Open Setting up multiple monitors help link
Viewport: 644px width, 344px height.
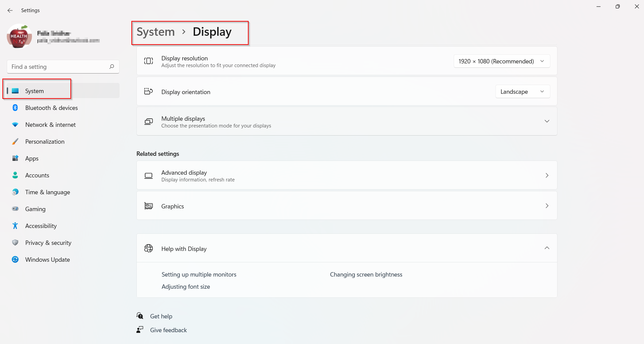coord(199,275)
